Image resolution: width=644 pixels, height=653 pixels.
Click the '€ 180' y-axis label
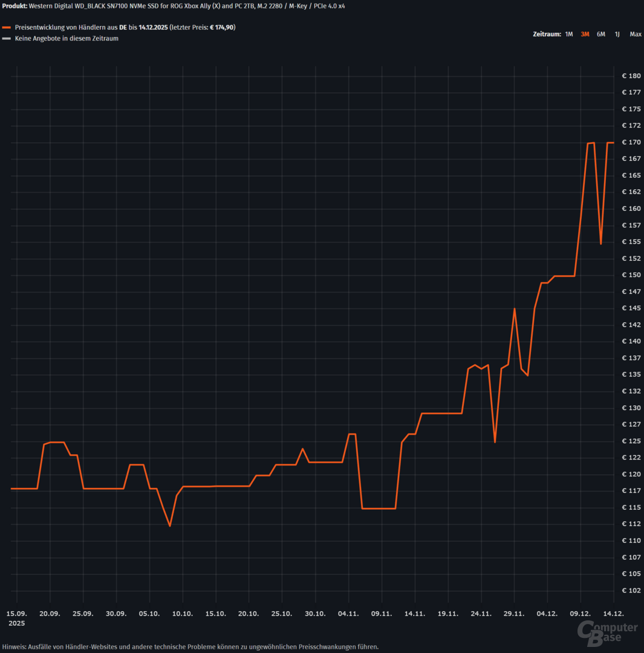pos(631,76)
